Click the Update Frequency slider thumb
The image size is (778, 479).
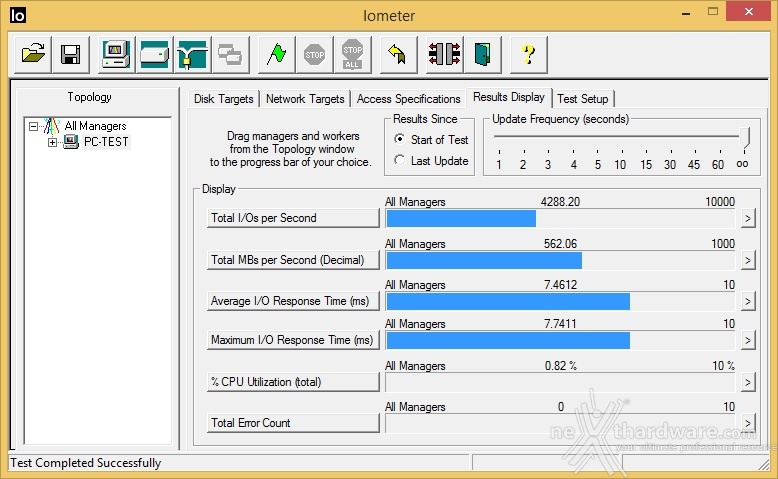[745, 138]
